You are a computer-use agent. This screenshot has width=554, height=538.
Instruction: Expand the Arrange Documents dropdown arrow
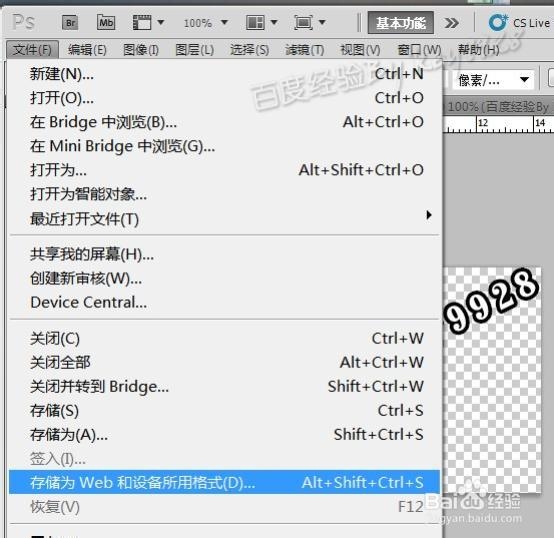[x=274, y=23]
